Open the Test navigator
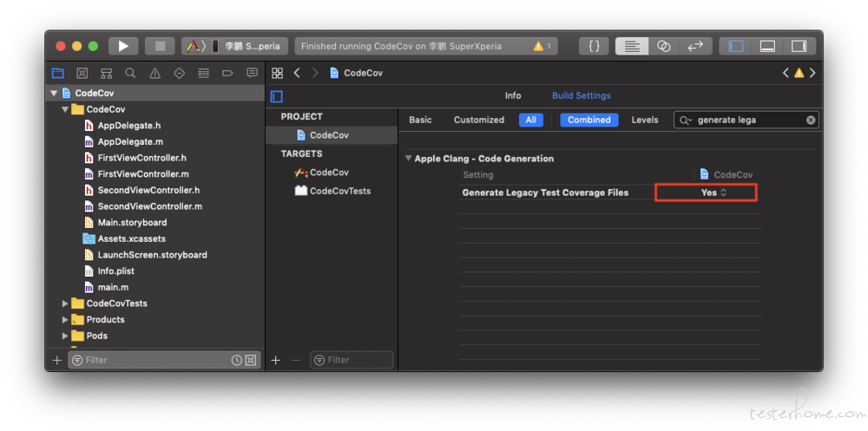 tap(180, 73)
